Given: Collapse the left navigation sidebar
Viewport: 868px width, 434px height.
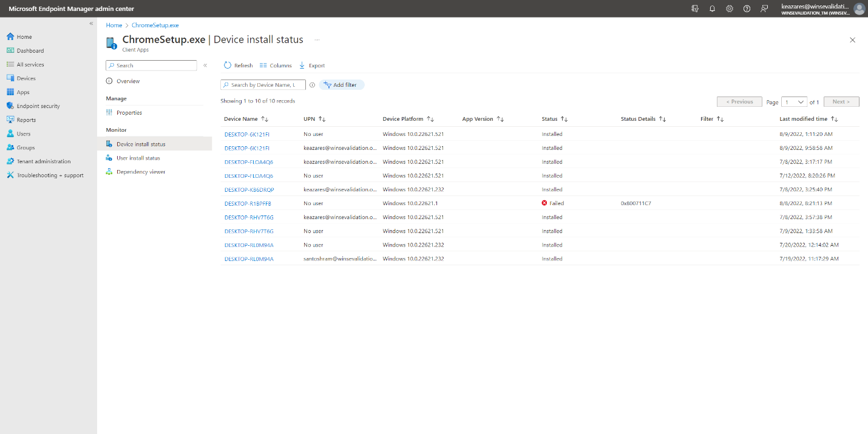Looking at the screenshot, I should (92, 24).
